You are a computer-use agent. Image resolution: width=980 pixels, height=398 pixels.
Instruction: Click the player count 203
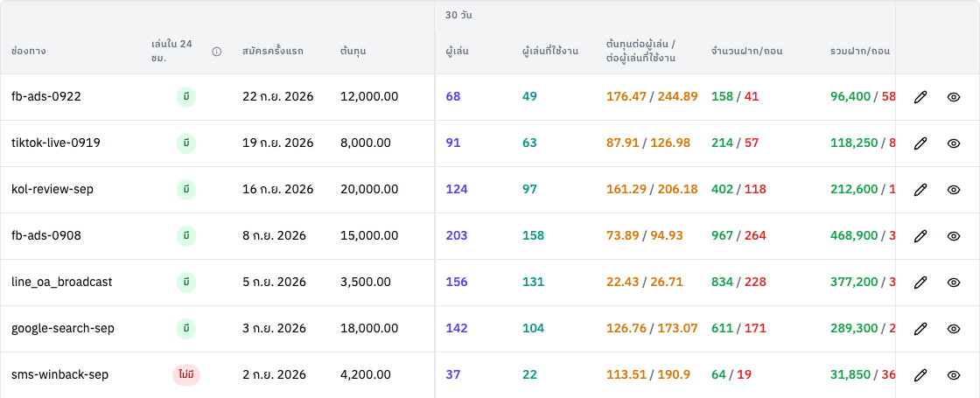pyautogui.click(x=456, y=236)
